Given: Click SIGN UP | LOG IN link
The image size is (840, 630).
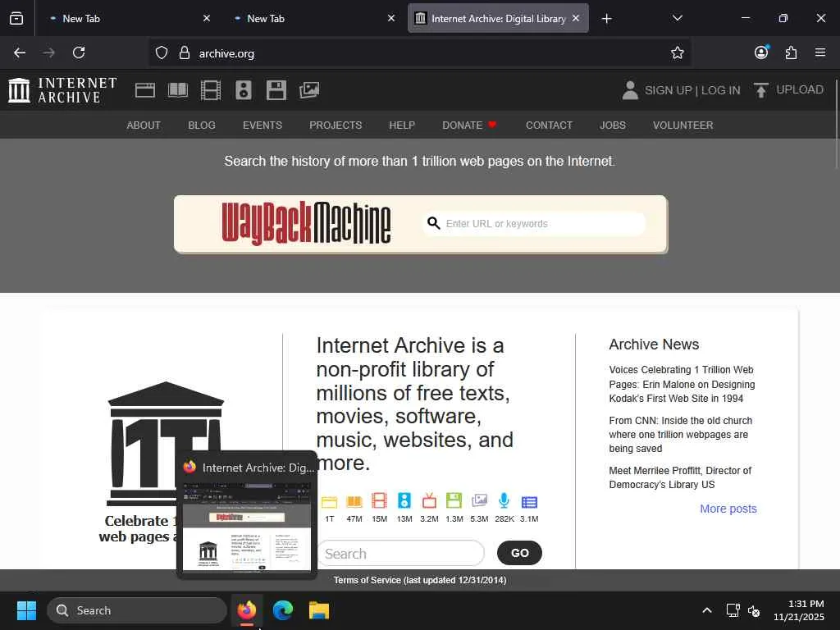Looking at the screenshot, I should tap(692, 90).
